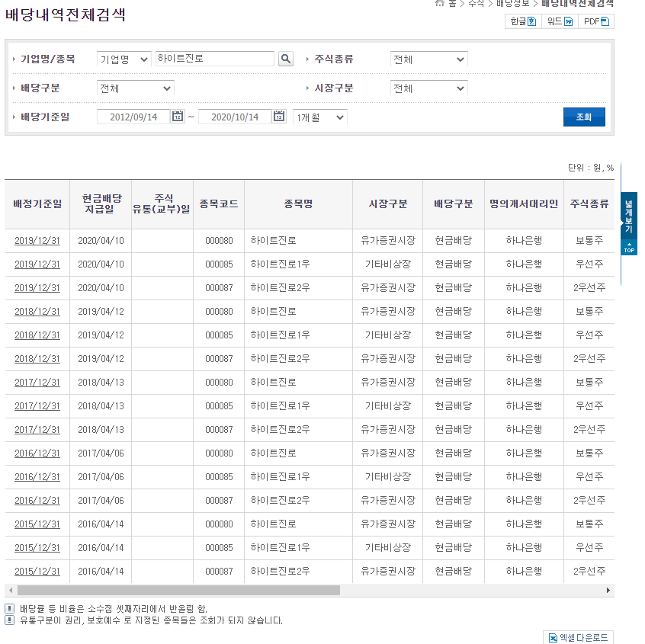
Task: Click the horizontal scrollbar thumb under table
Action: pyautogui.click(x=178, y=590)
